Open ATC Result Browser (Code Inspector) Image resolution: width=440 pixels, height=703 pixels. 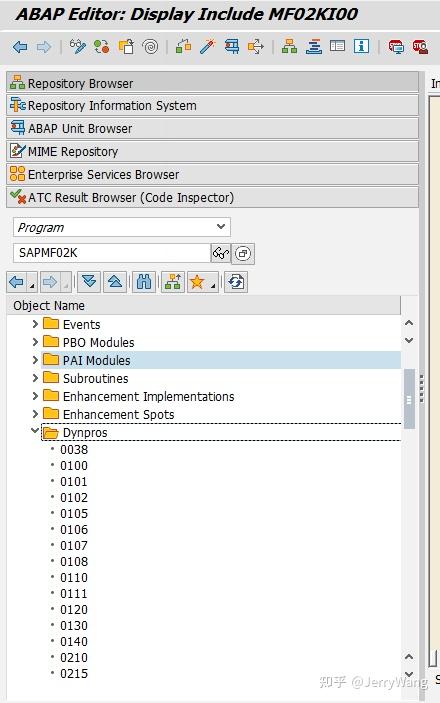tap(213, 197)
